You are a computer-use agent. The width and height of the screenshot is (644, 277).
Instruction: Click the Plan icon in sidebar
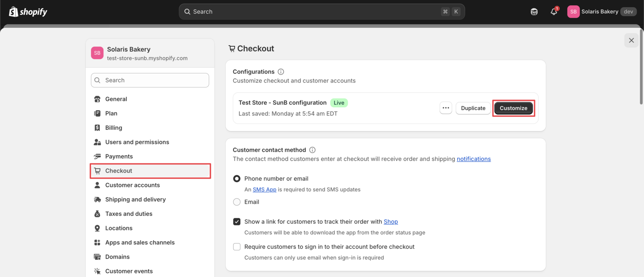point(97,113)
